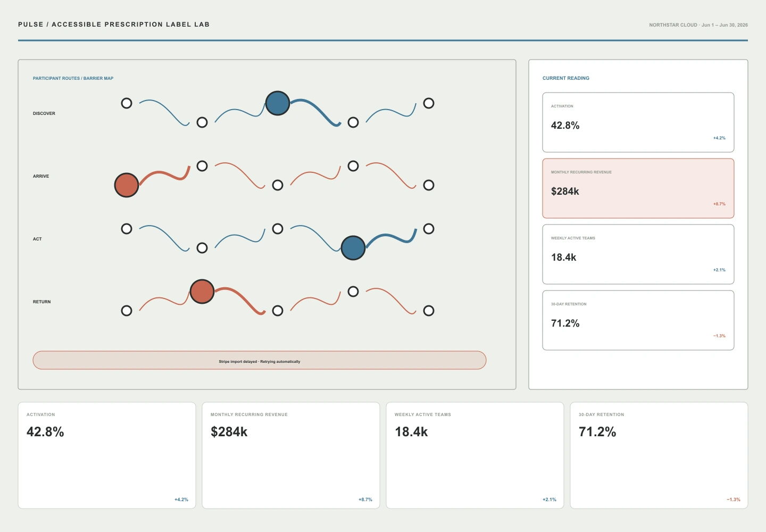Select the large blue node in Discover row
The width and height of the screenshot is (766, 532).
tap(278, 103)
